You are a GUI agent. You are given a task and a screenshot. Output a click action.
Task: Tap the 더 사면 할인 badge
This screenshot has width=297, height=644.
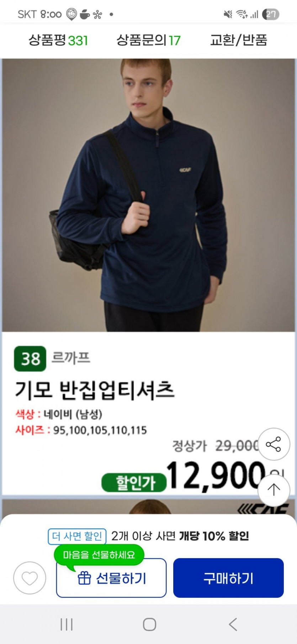tap(77, 536)
